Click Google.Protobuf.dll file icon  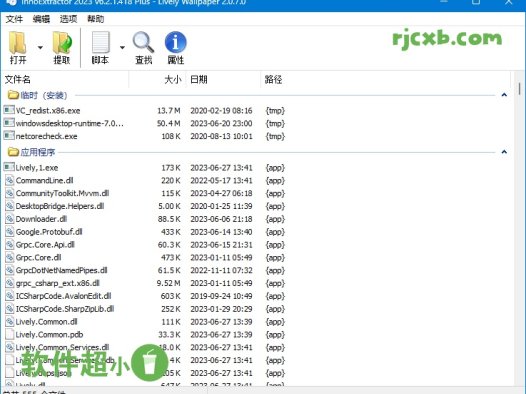(10, 232)
